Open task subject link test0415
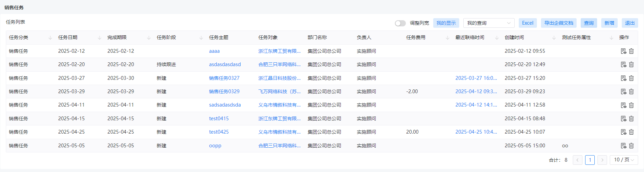 pos(219,119)
